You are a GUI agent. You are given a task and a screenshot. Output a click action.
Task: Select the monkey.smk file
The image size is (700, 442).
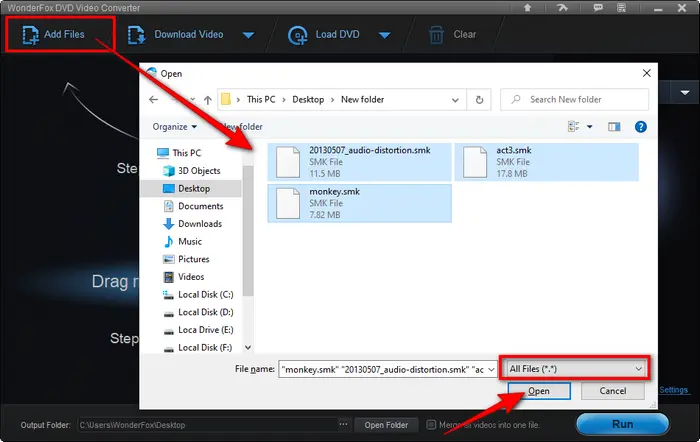click(359, 203)
